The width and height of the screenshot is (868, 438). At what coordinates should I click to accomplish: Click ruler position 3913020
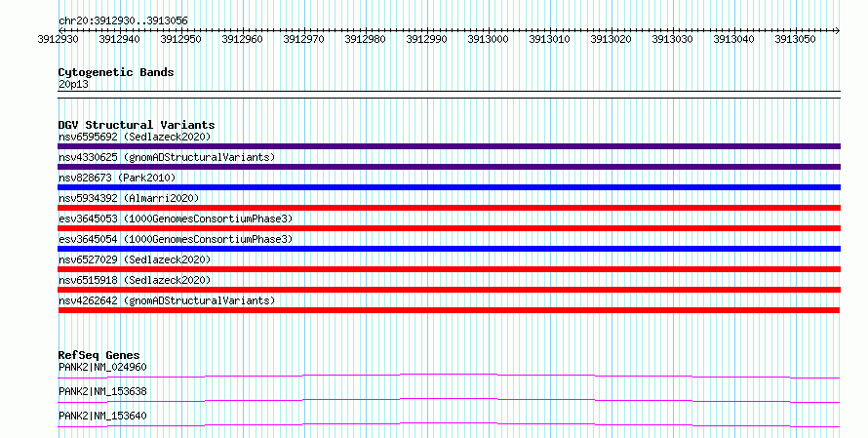pos(612,39)
